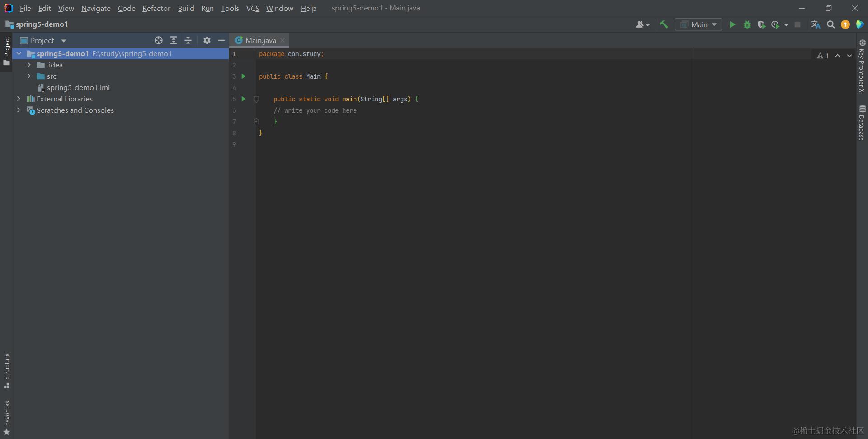Toggle the Structure tool window button

6,371
